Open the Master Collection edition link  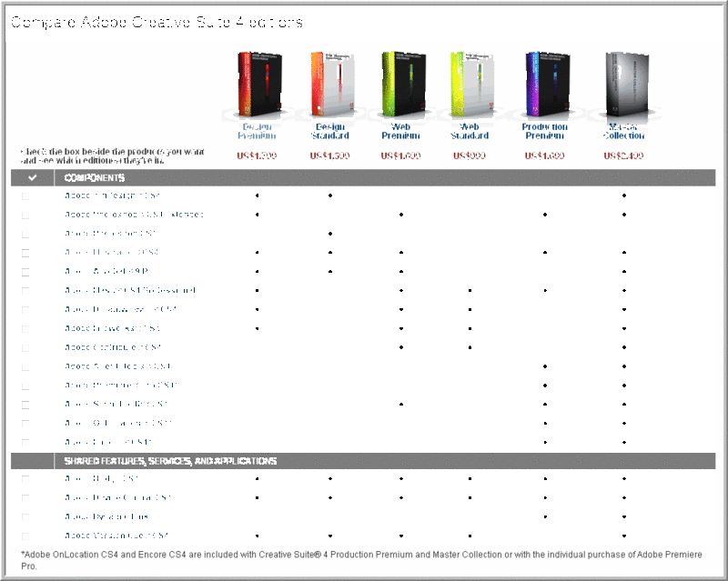coord(623,131)
